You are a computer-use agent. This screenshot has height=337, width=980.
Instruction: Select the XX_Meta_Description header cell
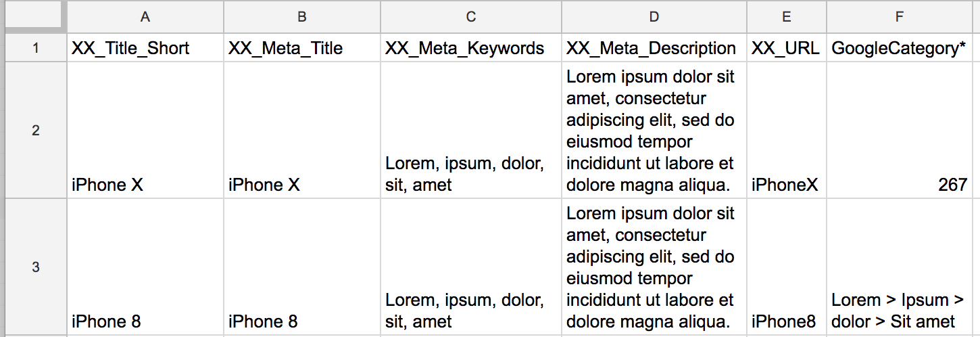point(654,48)
